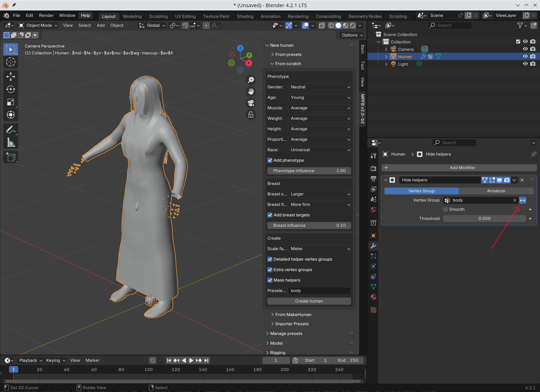Switch to the Shading workspace tab
Viewport: 540px width, 392px height.
pos(245,16)
